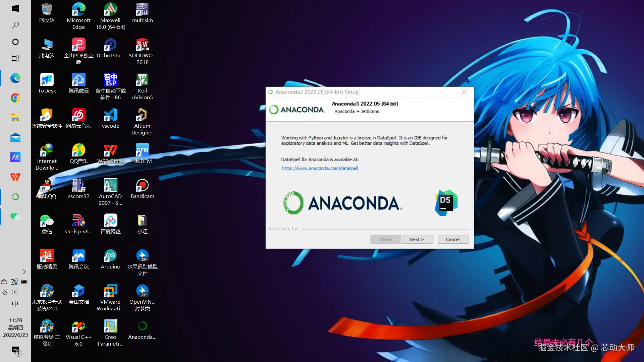The image size is (644, 362).
Task: Open the volume control in tray
Action: tap(14, 292)
